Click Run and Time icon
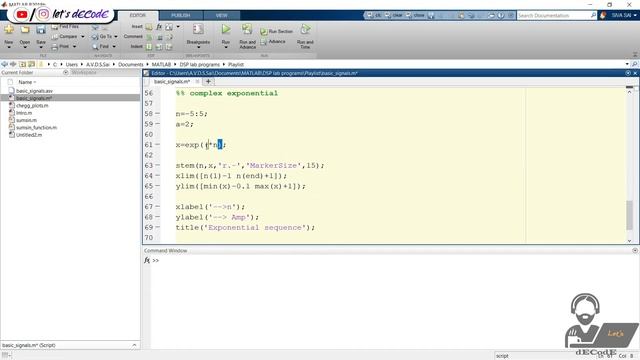The image size is (640, 360). click(305, 29)
